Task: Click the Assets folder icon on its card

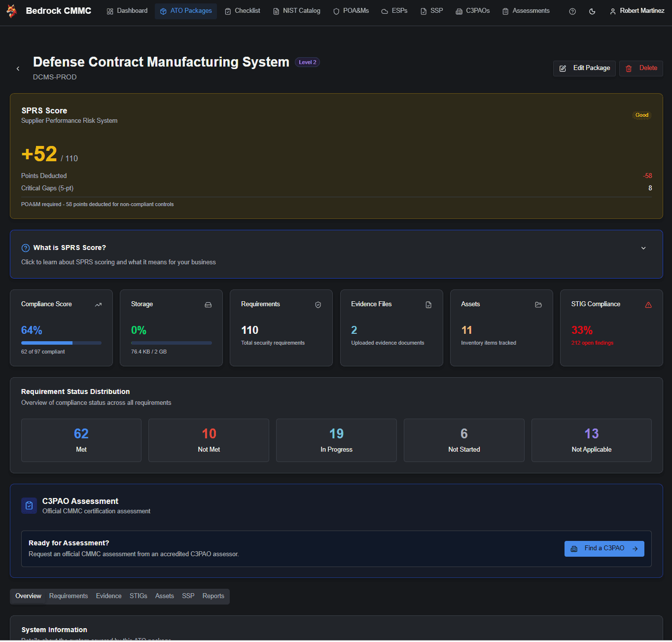Action: [538, 305]
